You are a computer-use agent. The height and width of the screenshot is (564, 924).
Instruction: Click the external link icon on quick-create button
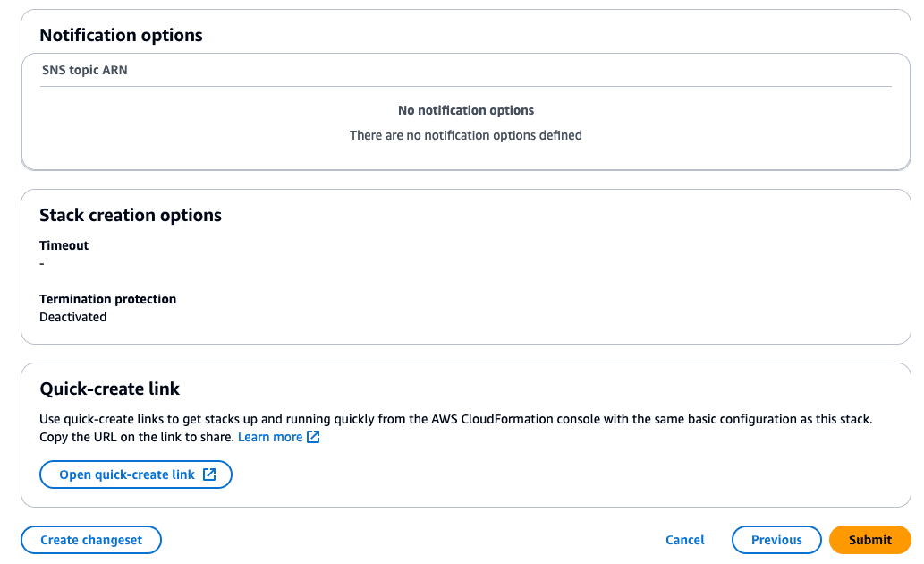tap(213, 474)
